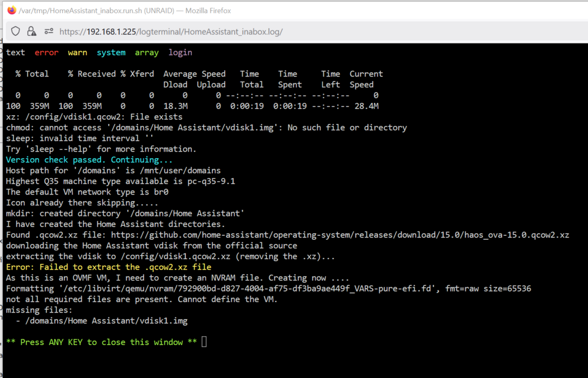
Task: Click the '% Received' column header
Action: tap(92, 74)
